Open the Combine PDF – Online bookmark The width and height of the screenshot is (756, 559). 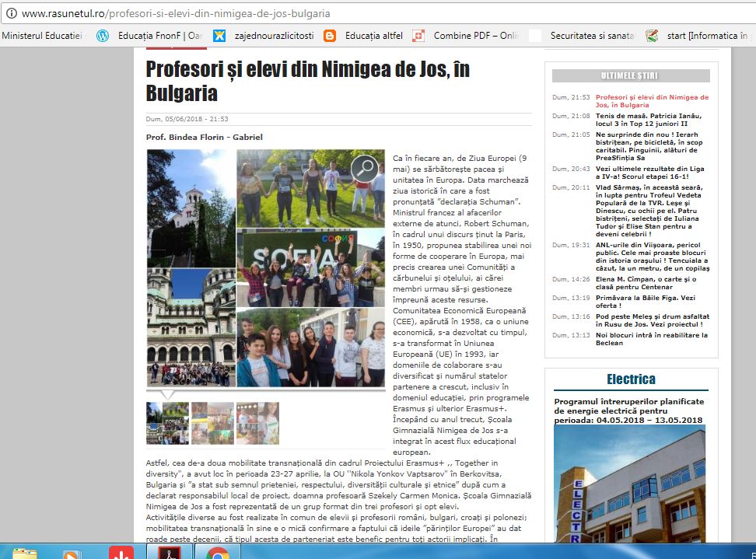pyautogui.click(x=476, y=36)
